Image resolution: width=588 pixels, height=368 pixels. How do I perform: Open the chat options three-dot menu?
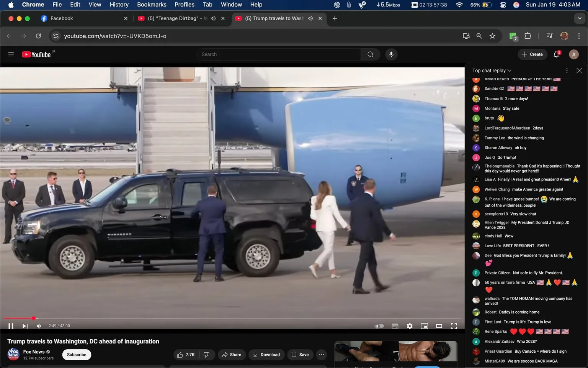point(567,70)
